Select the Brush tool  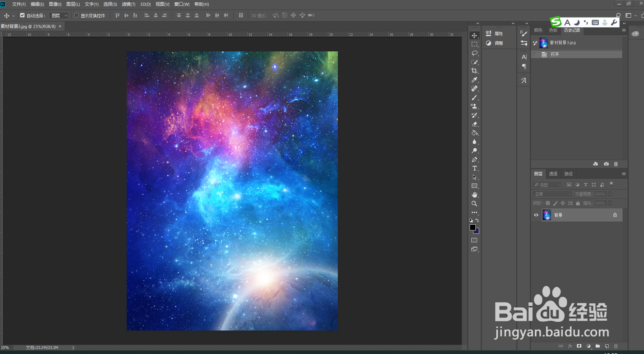[x=474, y=97]
